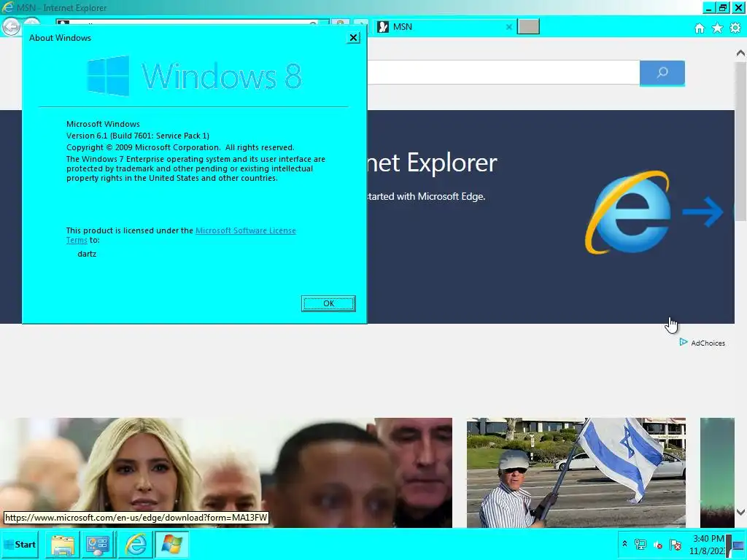Open the news story with blonde woman

tap(226, 472)
